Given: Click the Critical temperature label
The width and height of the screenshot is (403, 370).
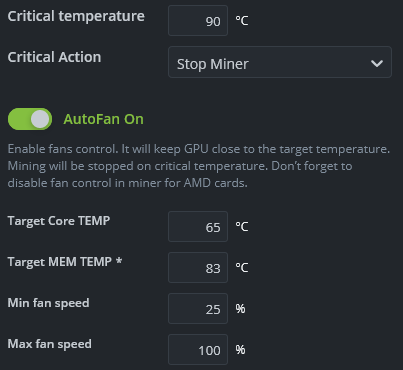Looking at the screenshot, I should point(76,16).
